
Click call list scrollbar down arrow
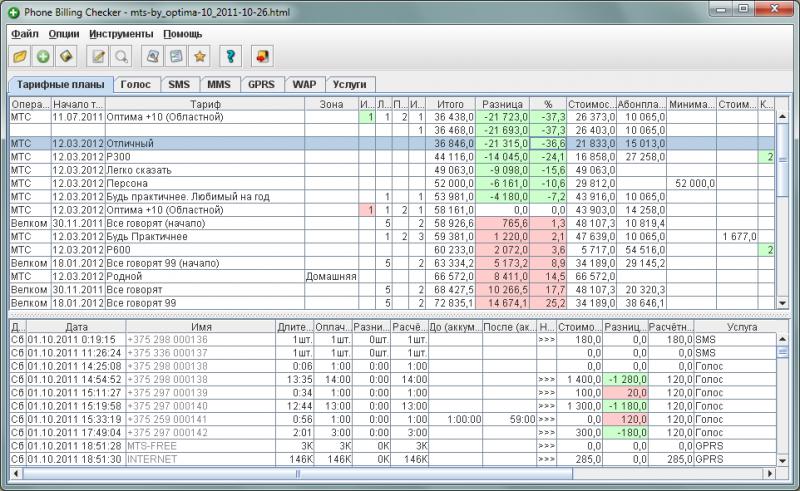pyautogui.click(x=782, y=460)
